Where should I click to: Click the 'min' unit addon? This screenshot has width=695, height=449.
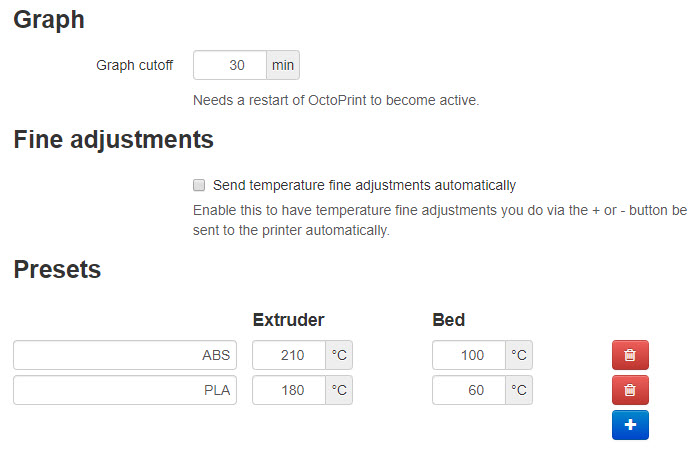283,65
